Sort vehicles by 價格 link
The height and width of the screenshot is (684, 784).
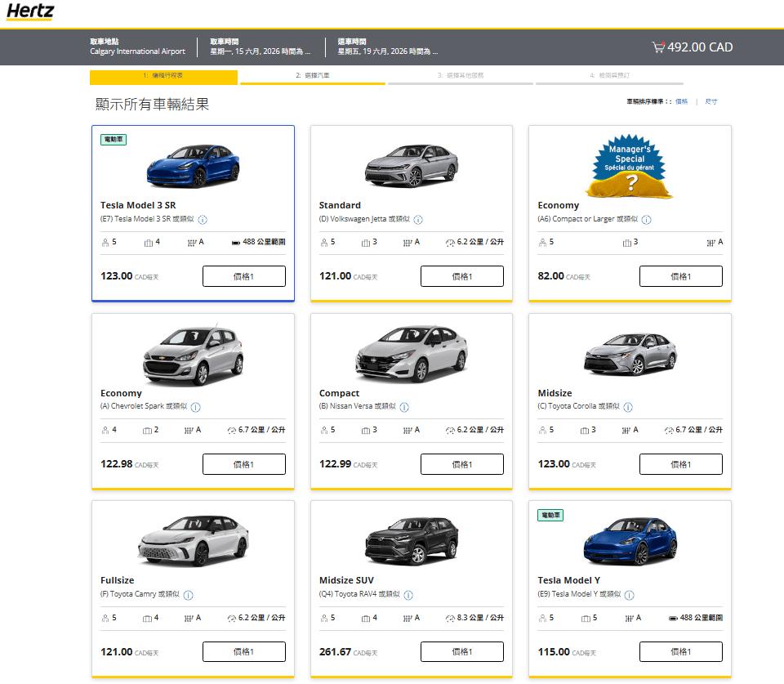(681, 101)
